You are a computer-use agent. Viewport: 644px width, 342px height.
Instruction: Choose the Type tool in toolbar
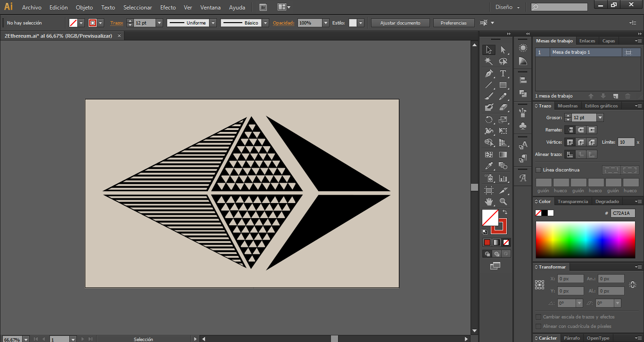[503, 73]
